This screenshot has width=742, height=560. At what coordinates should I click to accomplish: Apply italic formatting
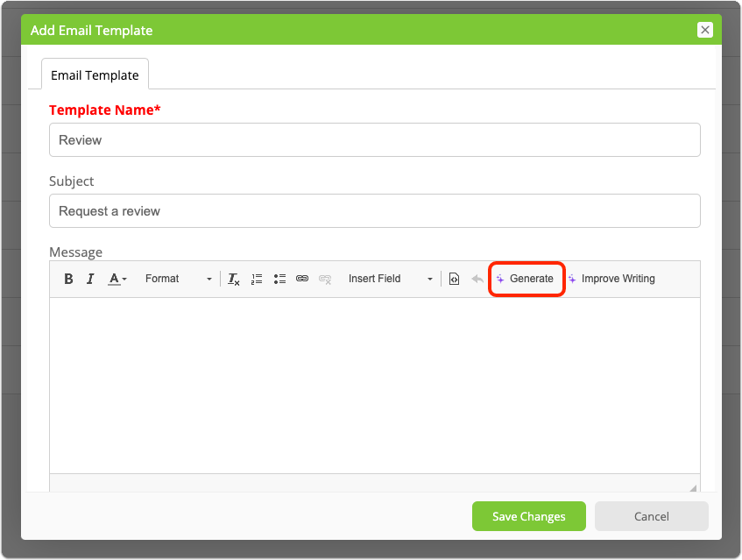90,278
